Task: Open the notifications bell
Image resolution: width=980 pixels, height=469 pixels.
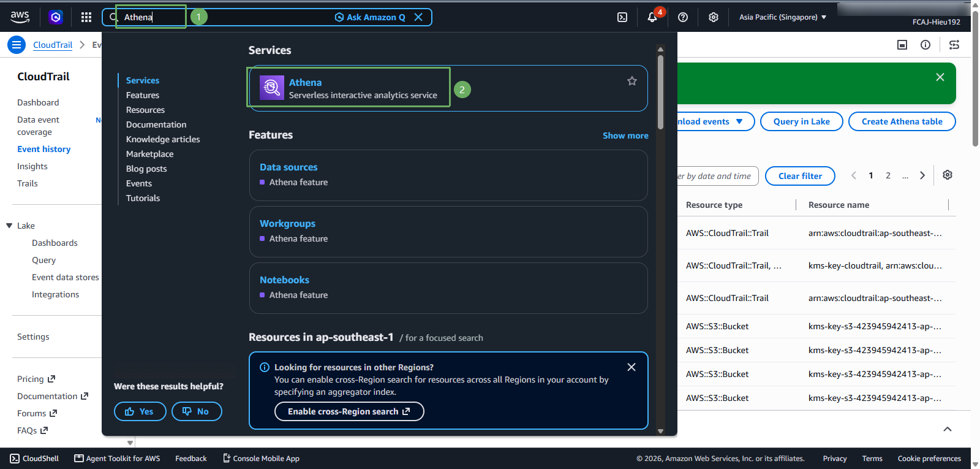Action: pyautogui.click(x=652, y=17)
